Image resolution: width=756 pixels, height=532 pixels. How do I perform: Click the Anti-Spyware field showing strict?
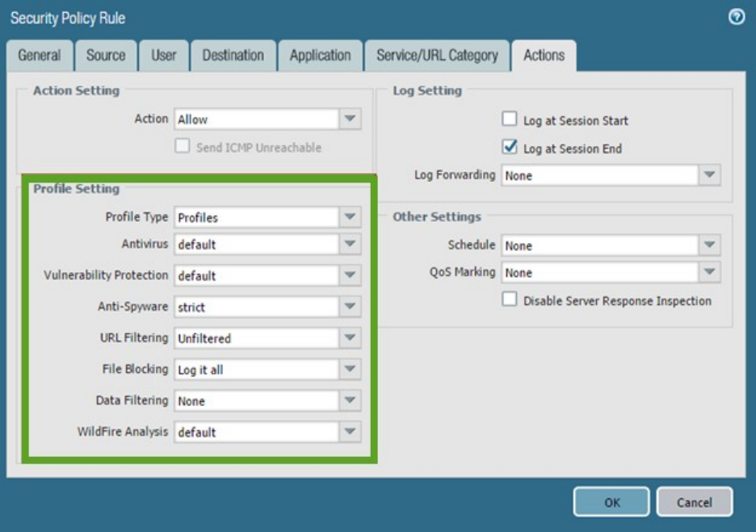coord(257,307)
